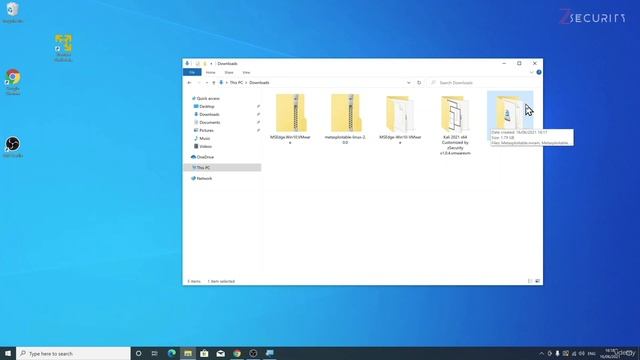Open Task View from the taskbar
The height and width of the screenshot is (360, 640).
coord(155,353)
